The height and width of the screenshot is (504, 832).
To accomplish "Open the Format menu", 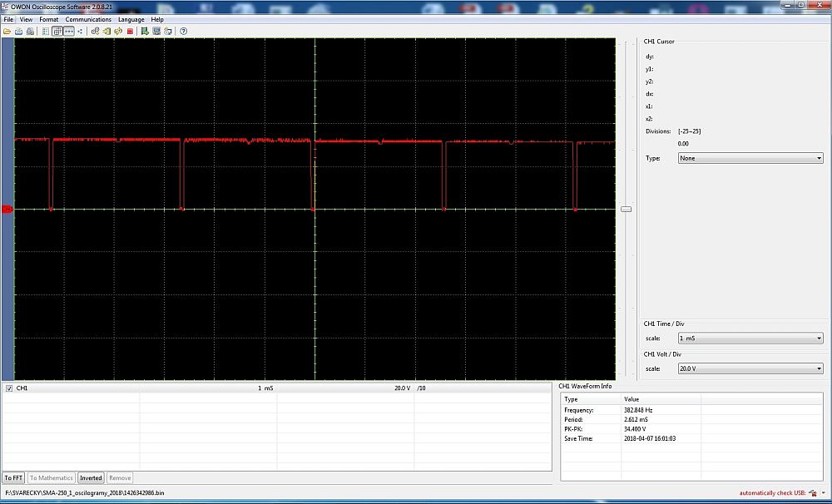I will [x=49, y=19].
